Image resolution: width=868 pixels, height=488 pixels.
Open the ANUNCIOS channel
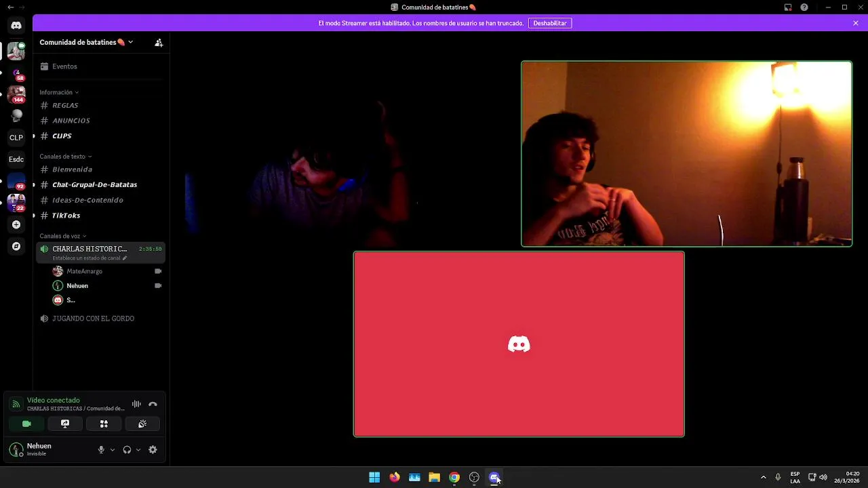[x=101, y=121]
